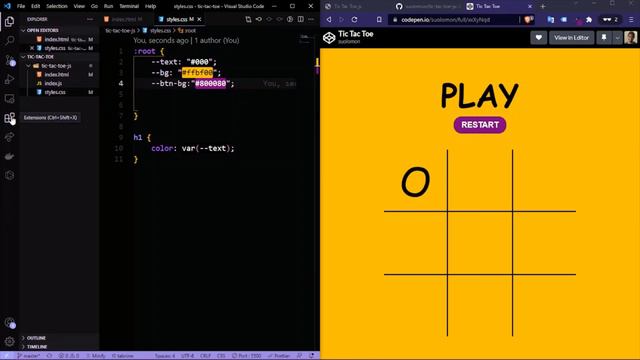Screen dimensions: 640x360
Task: Love the pen with heart button
Action: coord(538,38)
